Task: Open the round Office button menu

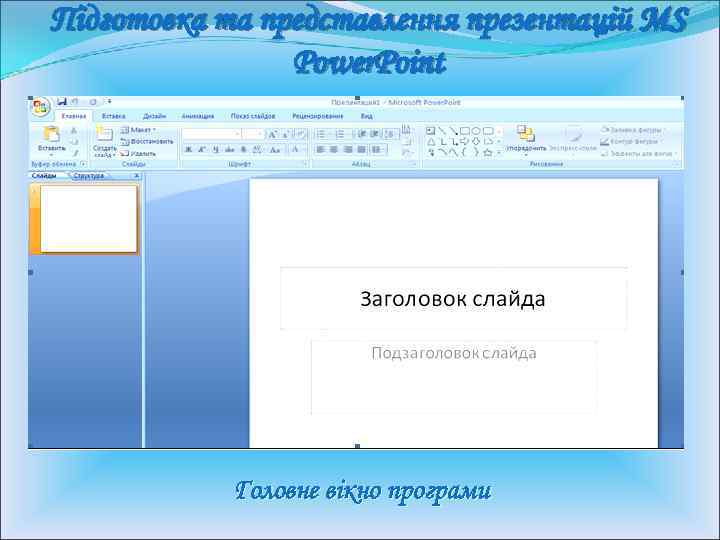Action: point(40,108)
